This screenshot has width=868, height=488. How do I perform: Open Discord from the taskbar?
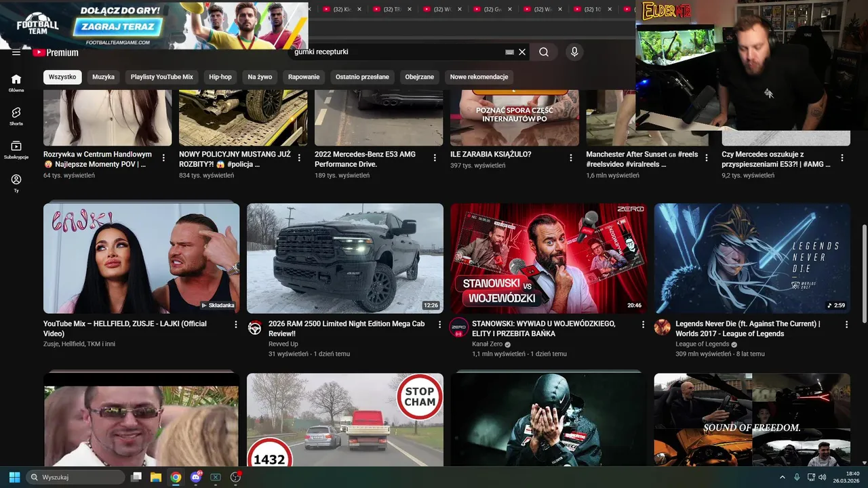(196, 477)
